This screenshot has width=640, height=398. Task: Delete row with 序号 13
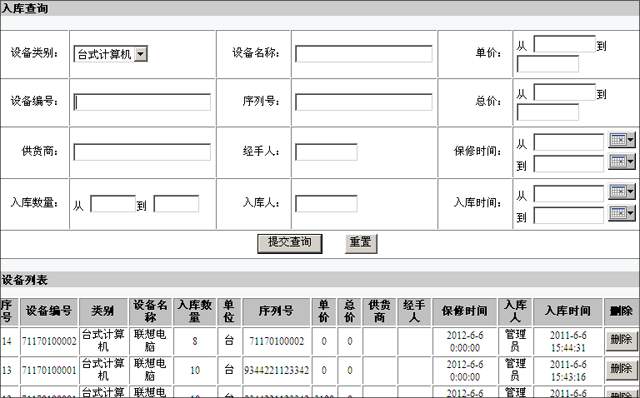pyautogui.click(x=621, y=370)
